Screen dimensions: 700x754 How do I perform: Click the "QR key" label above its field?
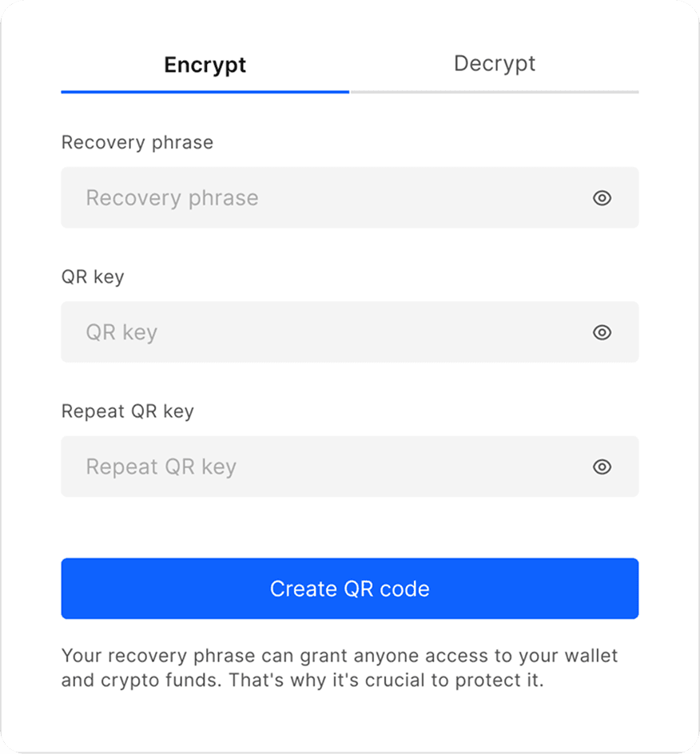[93, 277]
